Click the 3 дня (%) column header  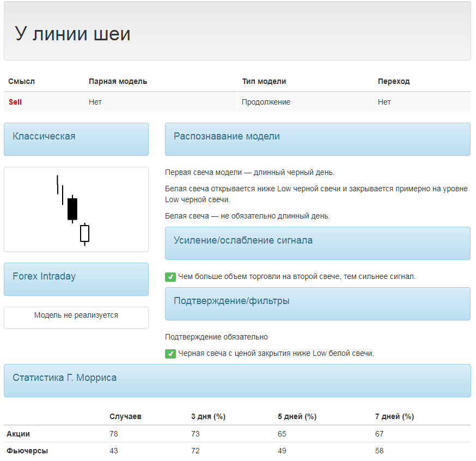tap(208, 416)
